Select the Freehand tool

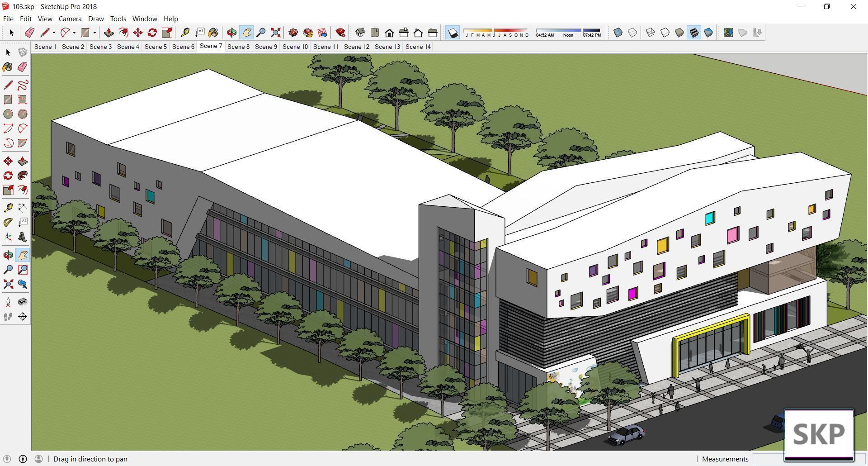tap(22, 85)
